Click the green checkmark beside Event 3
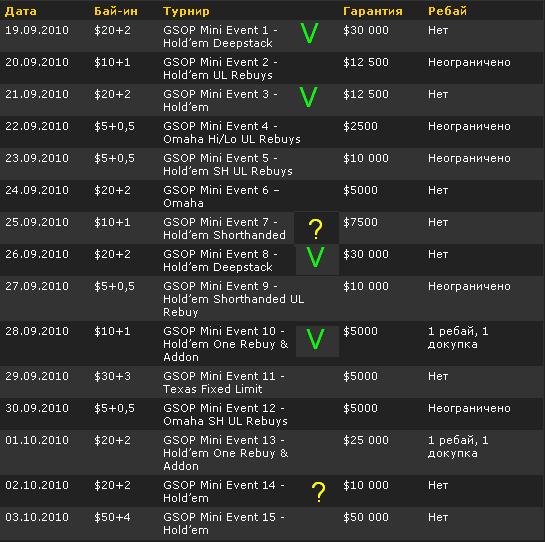The width and height of the screenshot is (546, 542). [x=309, y=97]
